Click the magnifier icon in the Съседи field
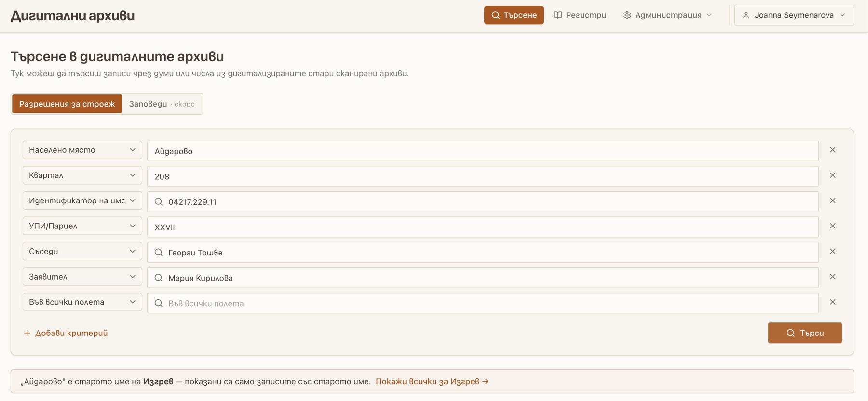Screen dimensions: 868x401 [158, 253]
